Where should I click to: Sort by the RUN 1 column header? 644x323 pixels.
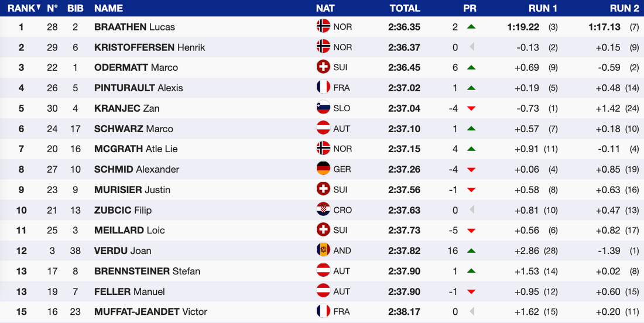[x=543, y=8]
